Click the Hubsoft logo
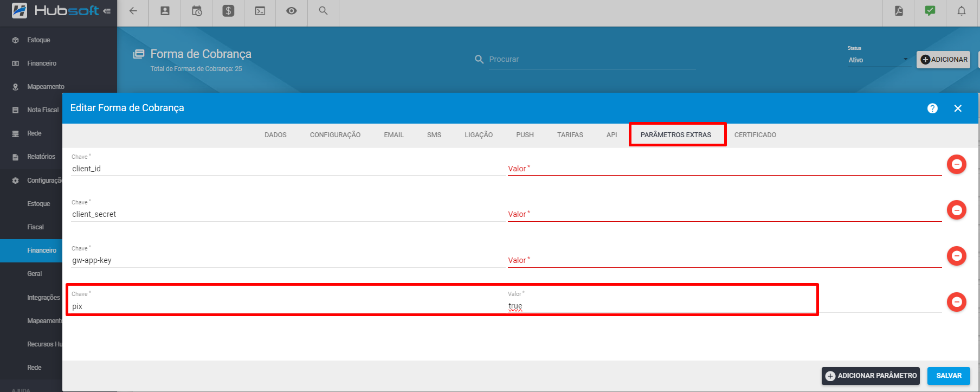 tap(56, 11)
